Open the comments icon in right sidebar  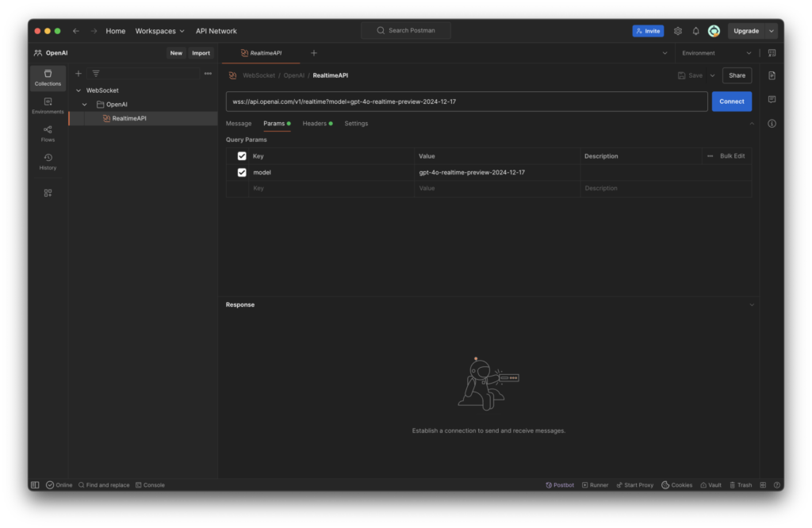point(772,99)
